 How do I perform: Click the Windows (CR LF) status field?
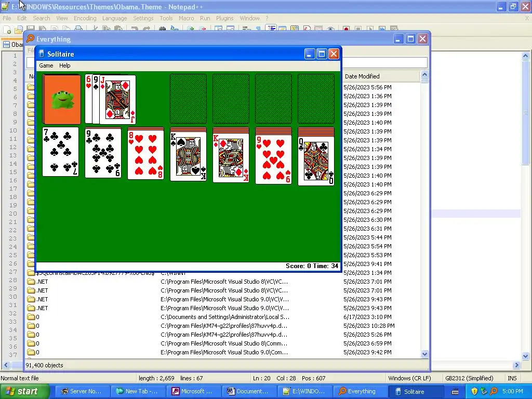[409, 378]
